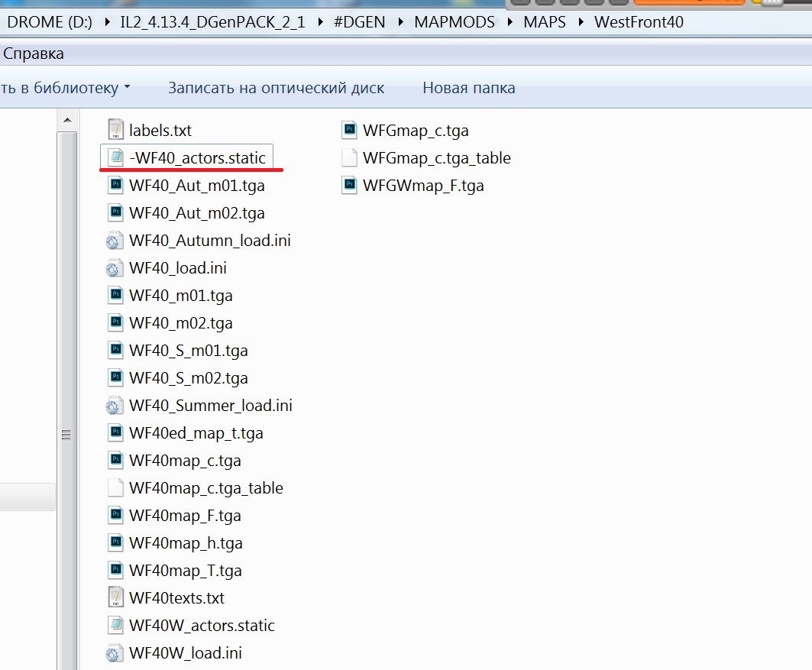Click the WestFront40 breadcrumb
This screenshot has width=812, height=670.
click(639, 22)
